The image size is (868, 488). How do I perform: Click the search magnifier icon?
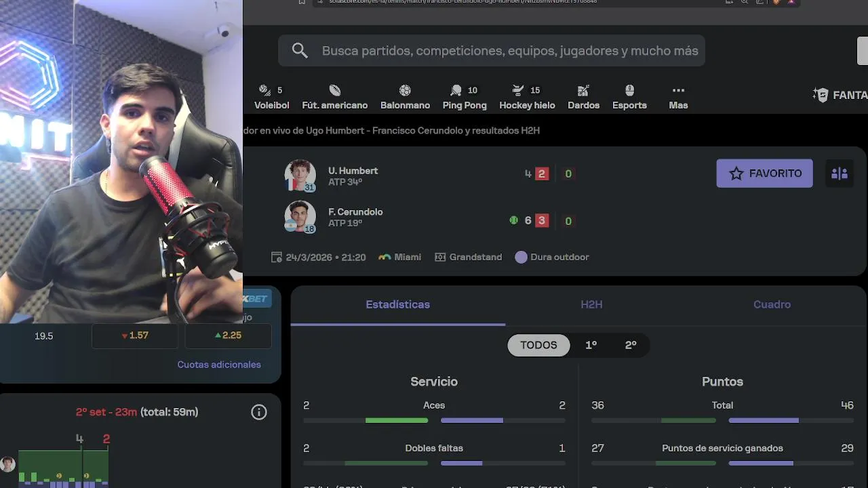pyautogui.click(x=300, y=51)
